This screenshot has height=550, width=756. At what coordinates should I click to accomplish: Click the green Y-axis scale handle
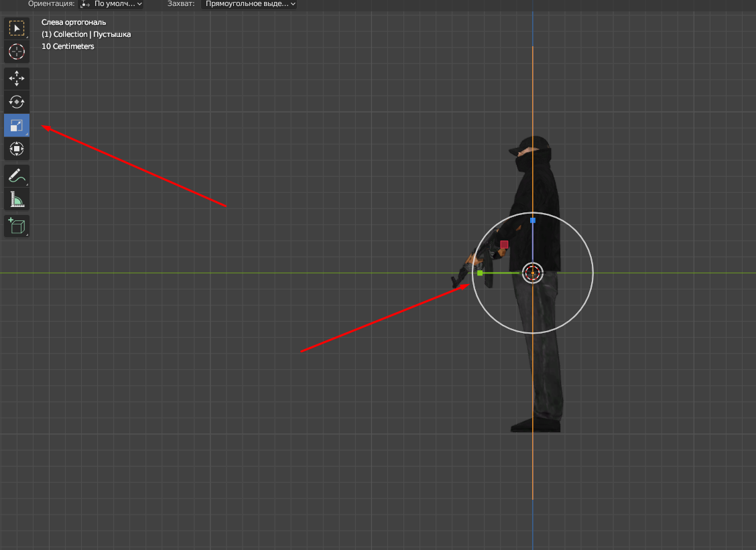click(480, 273)
